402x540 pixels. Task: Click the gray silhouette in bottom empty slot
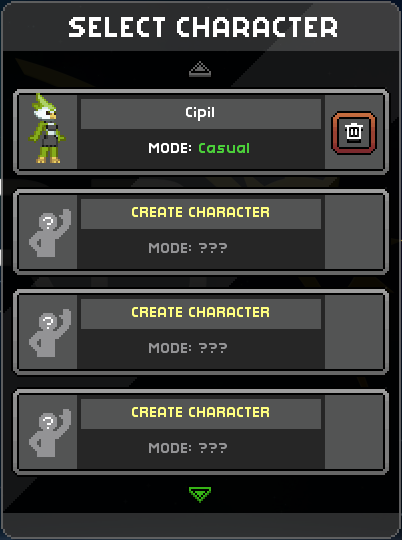tap(50, 433)
